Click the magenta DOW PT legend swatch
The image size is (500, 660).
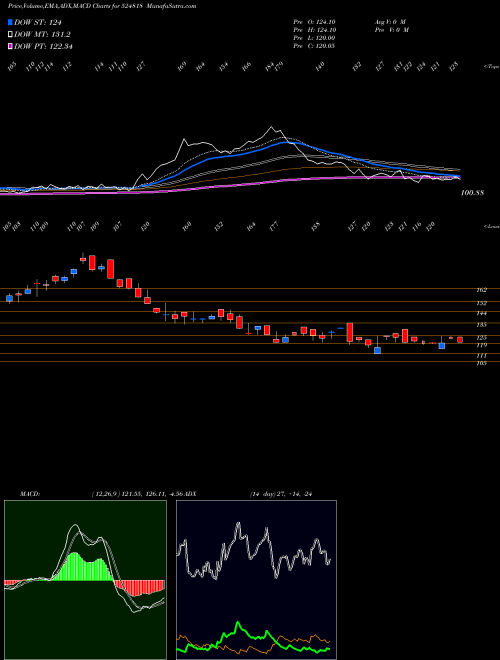[11, 46]
